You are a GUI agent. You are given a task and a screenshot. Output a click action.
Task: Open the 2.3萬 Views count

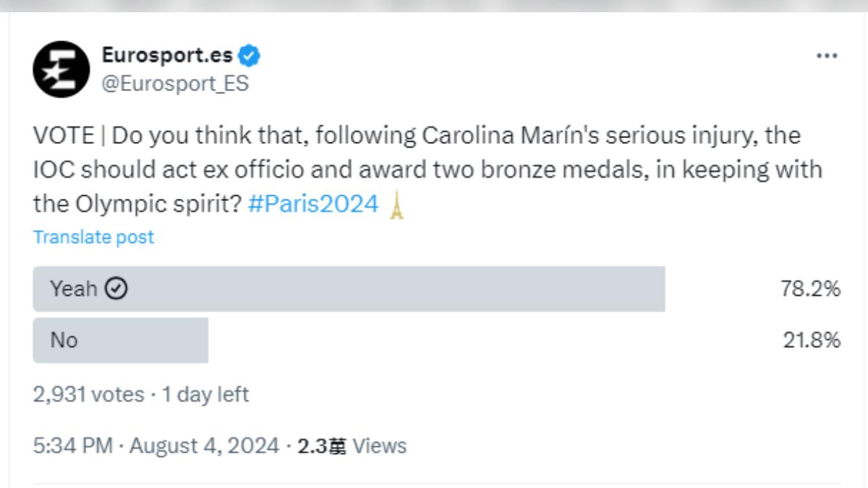(352, 446)
